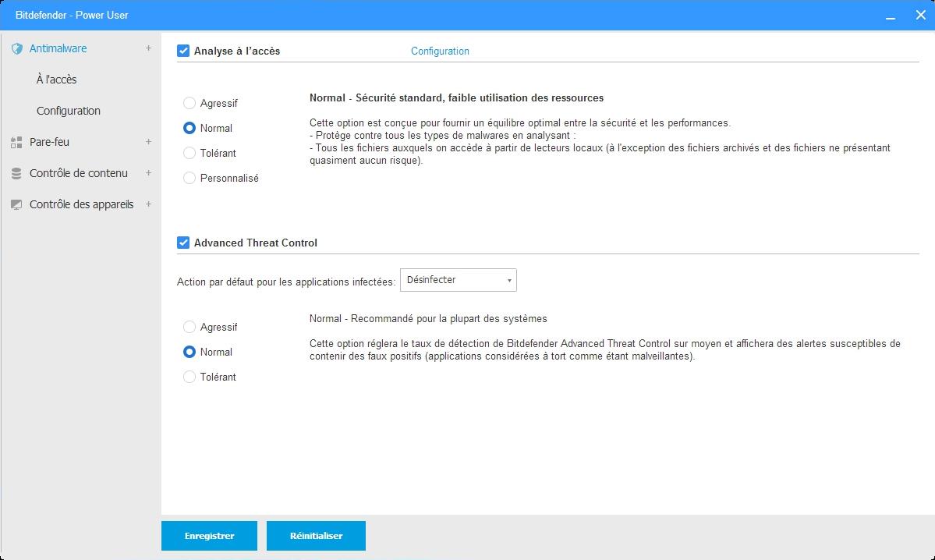Expand Contrôle de contenu plus sign
The height and width of the screenshot is (560, 935).
click(x=148, y=173)
